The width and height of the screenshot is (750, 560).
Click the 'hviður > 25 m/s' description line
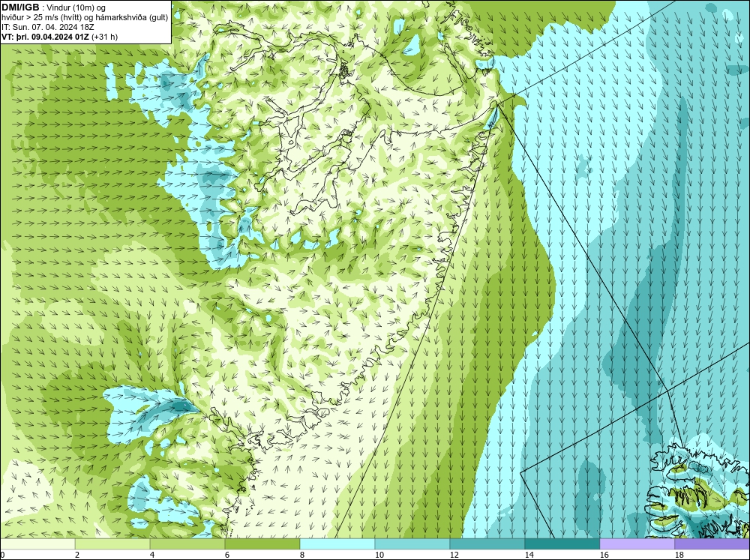tap(85, 17)
